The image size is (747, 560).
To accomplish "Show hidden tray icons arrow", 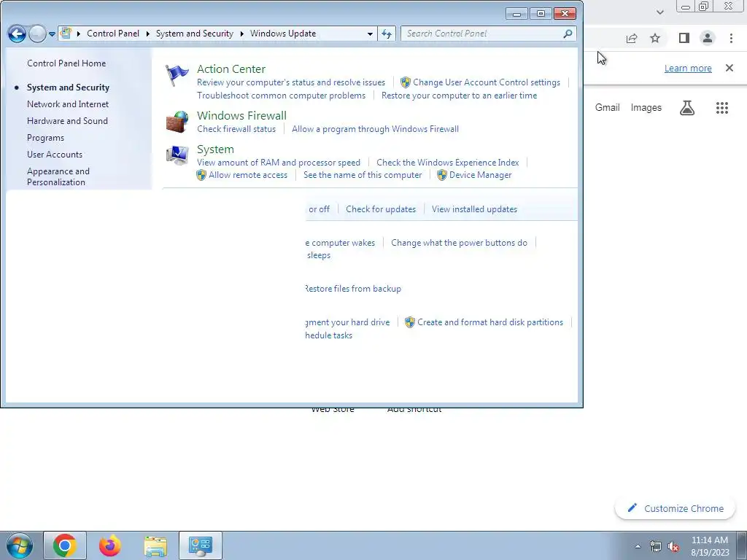I will 638,546.
